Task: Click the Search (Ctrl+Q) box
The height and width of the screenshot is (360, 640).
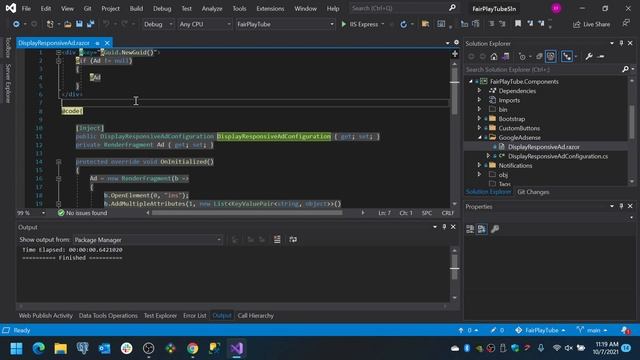Action: click(x=403, y=8)
